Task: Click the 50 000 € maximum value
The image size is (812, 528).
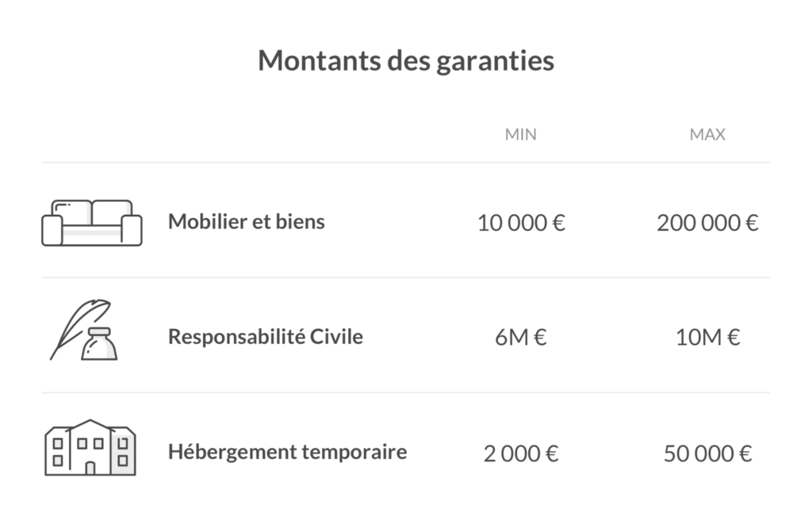Action: click(707, 453)
